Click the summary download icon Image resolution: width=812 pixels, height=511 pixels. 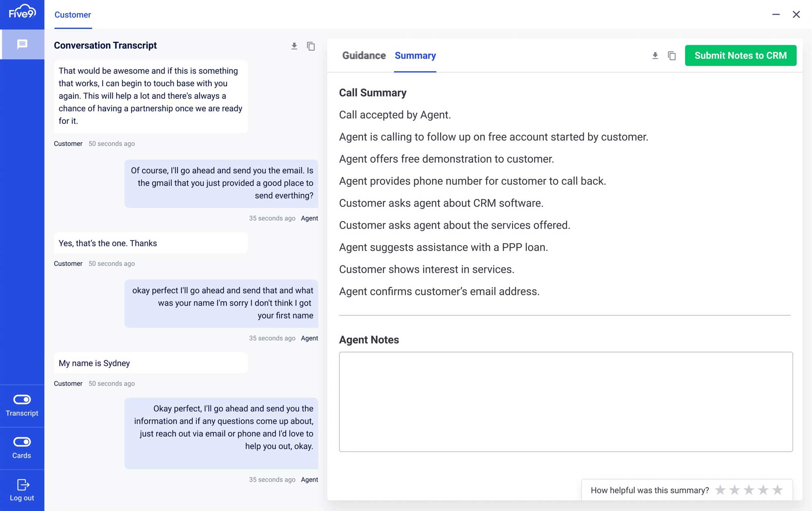(655, 55)
